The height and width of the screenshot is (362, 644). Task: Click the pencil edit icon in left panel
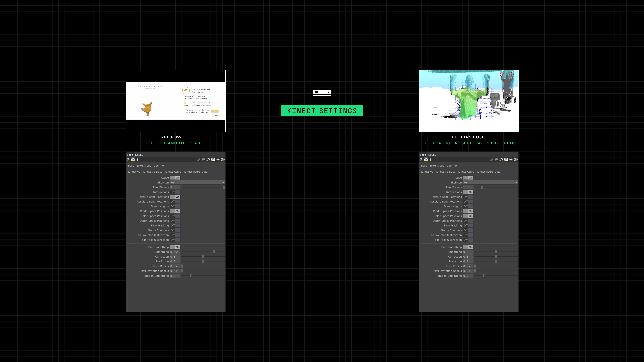[199, 159]
